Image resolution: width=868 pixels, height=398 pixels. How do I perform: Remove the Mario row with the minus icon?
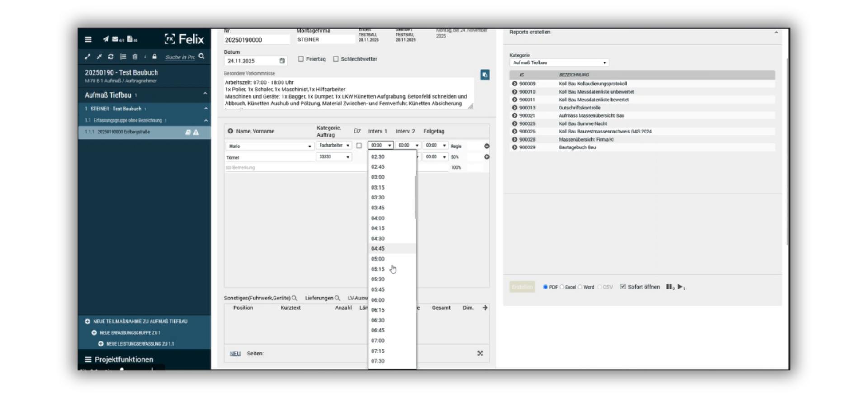[x=486, y=146]
